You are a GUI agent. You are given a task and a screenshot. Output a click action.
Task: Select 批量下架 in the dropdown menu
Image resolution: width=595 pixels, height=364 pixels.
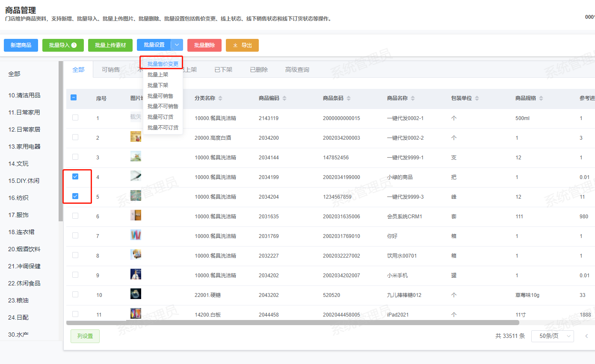pos(158,85)
